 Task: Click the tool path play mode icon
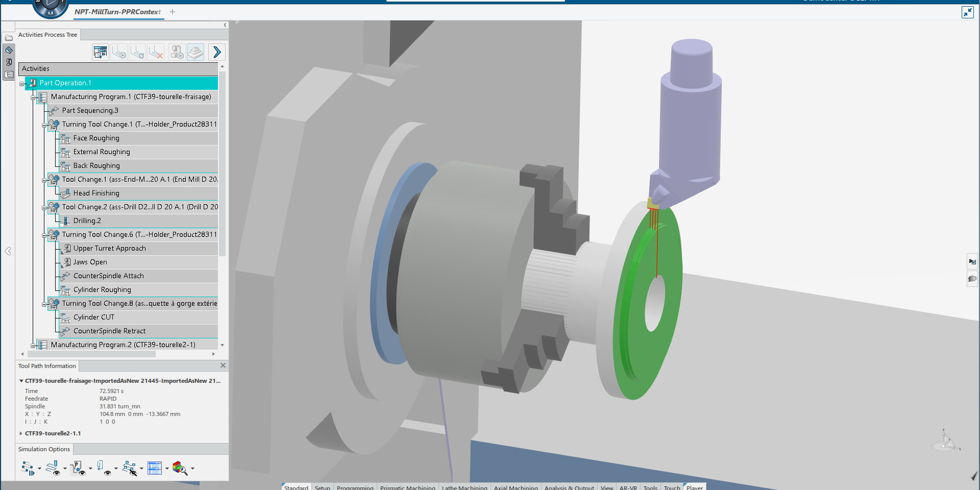click(28, 468)
